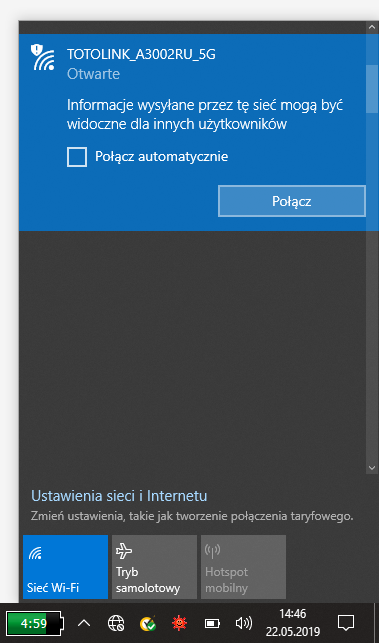Click the yellow checkmark tray icon
This screenshot has height=643, width=379.
tap(148, 623)
